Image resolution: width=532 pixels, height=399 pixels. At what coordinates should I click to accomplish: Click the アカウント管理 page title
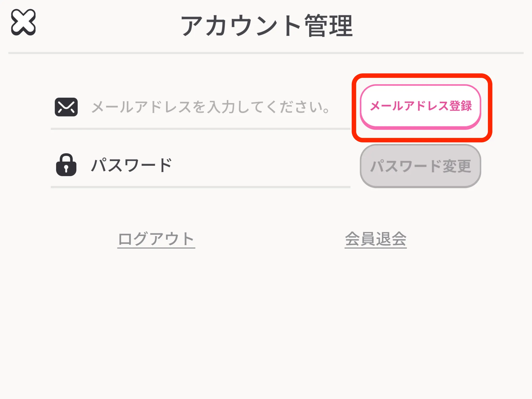(267, 26)
